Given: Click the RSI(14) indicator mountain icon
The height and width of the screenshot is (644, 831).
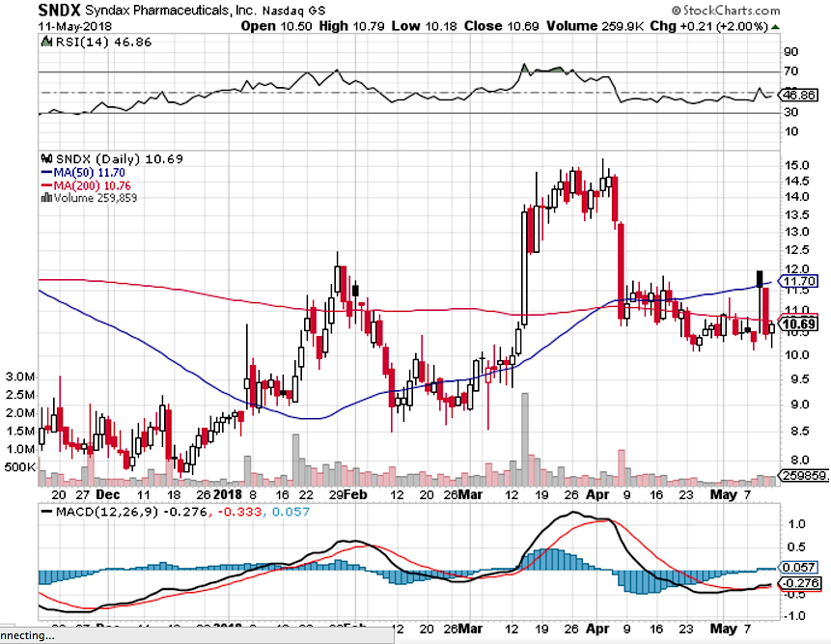Looking at the screenshot, I should tap(46, 42).
